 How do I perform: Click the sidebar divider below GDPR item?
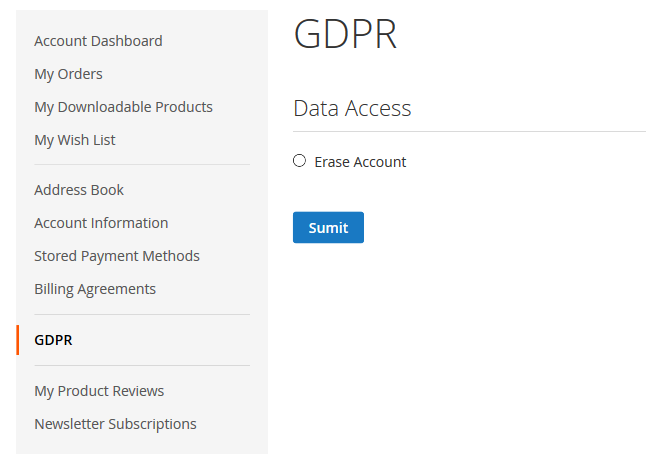click(142, 365)
